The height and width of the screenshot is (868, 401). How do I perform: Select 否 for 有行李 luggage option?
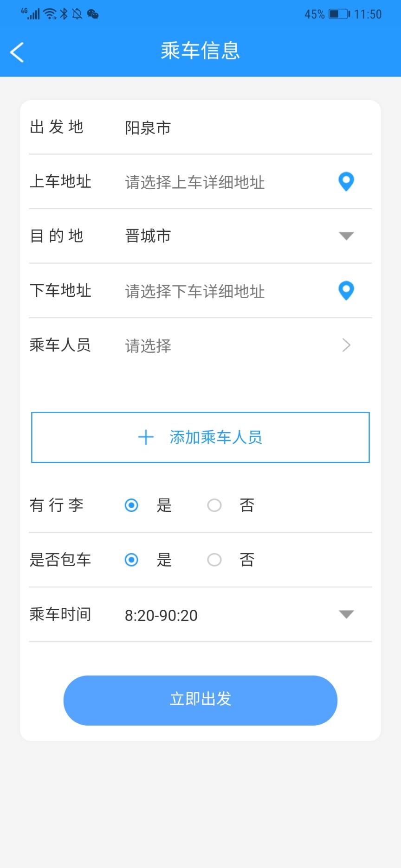tap(214, 505)
